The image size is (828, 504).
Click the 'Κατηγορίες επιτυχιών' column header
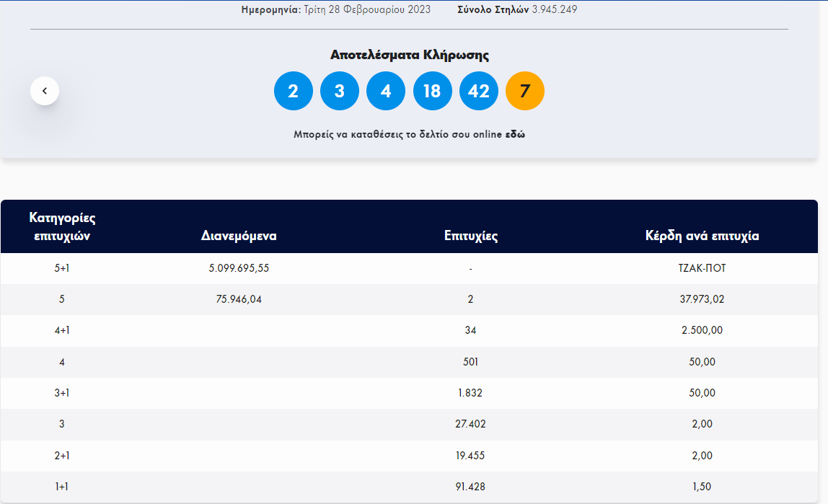(x=62, y=226)
